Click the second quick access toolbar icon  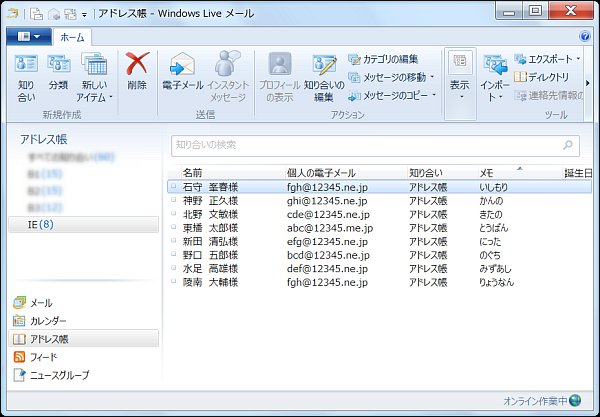(x=54, y=14)
